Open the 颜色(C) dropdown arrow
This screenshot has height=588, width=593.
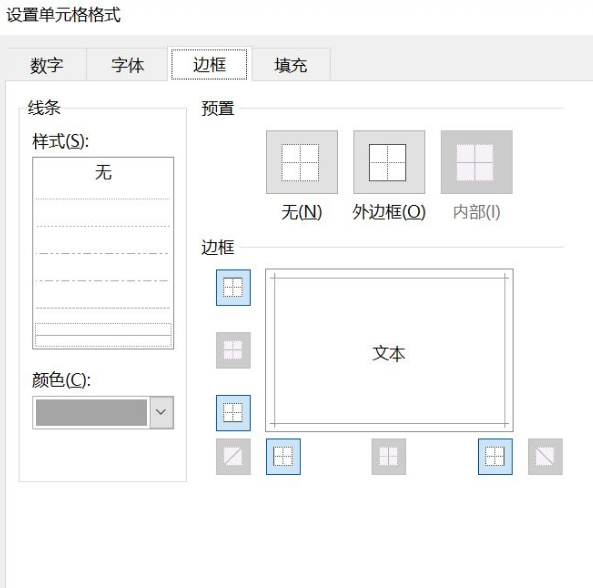(161, 412)
